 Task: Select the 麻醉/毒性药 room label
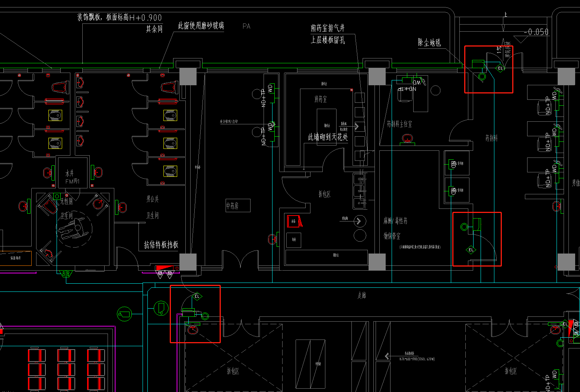click(x=395, y=221)
